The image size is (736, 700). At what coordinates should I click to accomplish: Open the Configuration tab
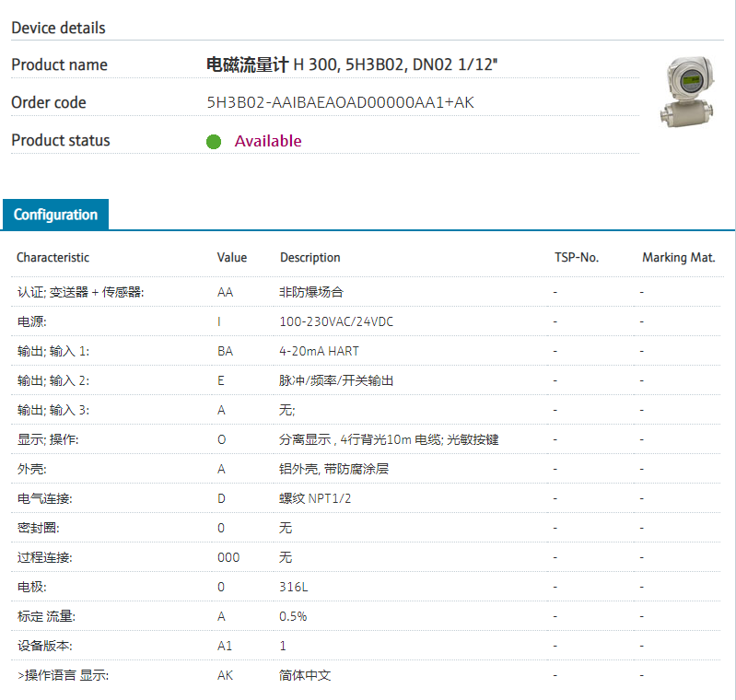(55, 215)
